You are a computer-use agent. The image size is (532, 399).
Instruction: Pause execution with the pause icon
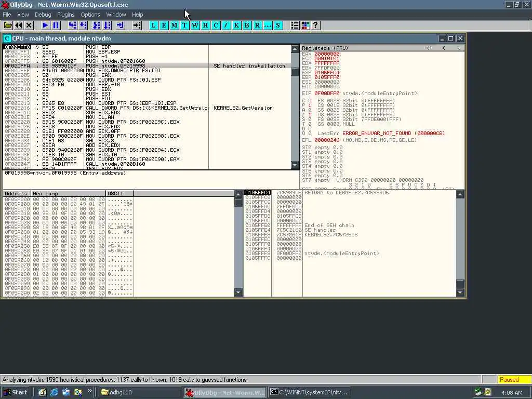(56, 25)
